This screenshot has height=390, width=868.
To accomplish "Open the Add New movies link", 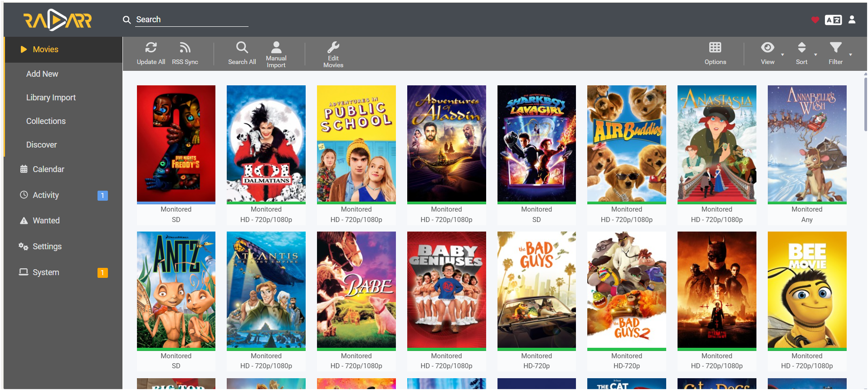I will (42, 74).
